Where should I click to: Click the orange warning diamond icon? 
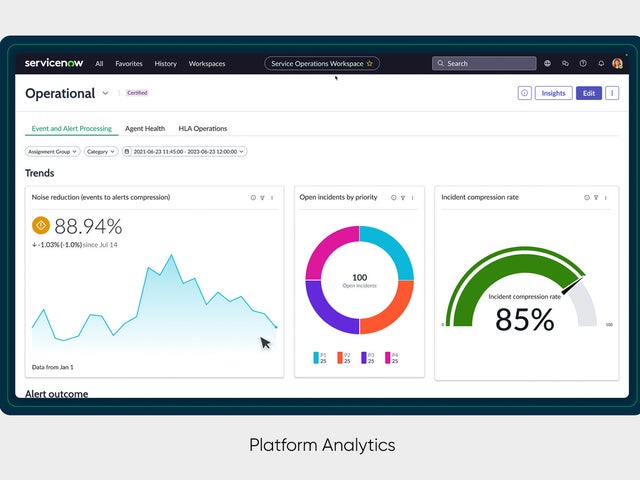point(41,225)
